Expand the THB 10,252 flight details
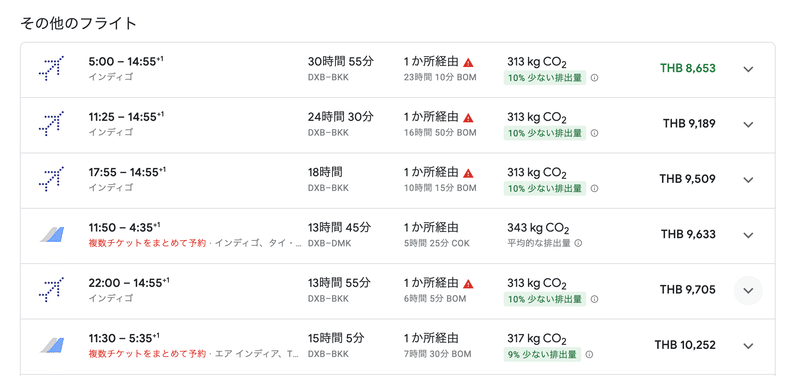The width and height of the screenshot is (800, 376). (x=748, y=346)
